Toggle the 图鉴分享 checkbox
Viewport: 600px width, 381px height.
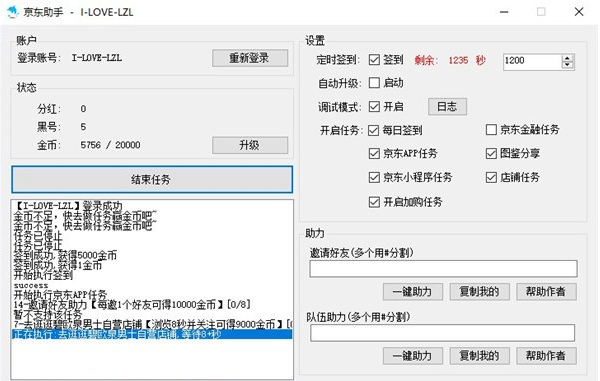(491, 154)
